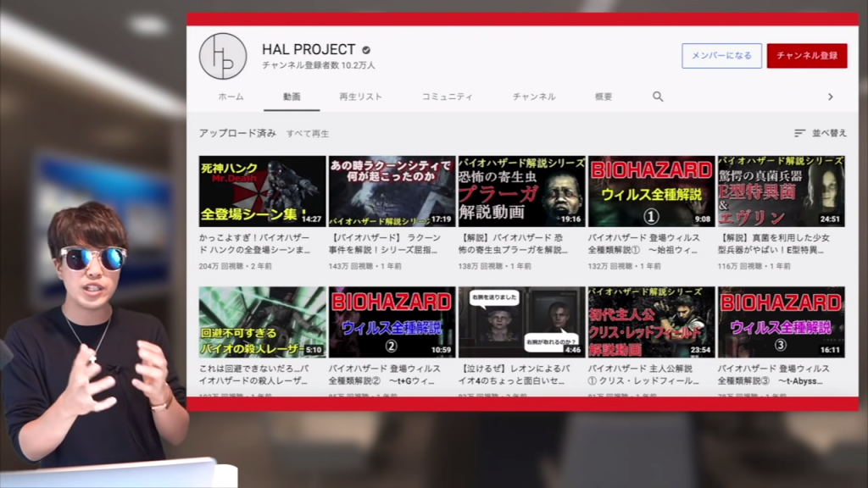This screenshot has height=488, width=868.
Task: Click the title 【泣けるぜ】レオンによるバイオ4
Action: 515,374
